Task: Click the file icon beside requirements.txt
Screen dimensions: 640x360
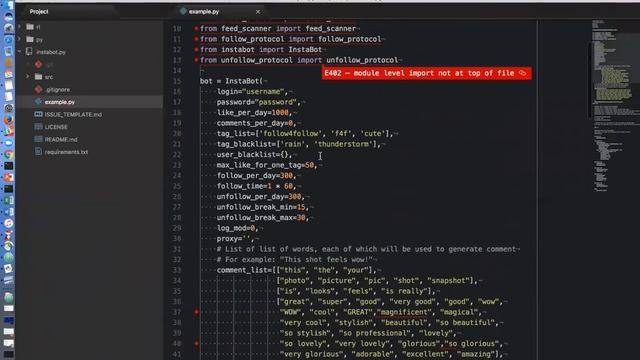Action: (38, 152)
